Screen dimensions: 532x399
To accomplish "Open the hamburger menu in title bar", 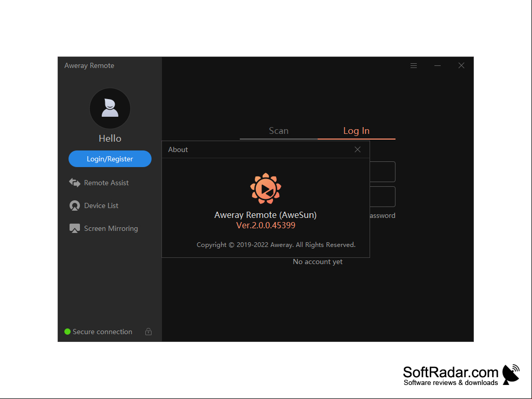I will 414,65.
